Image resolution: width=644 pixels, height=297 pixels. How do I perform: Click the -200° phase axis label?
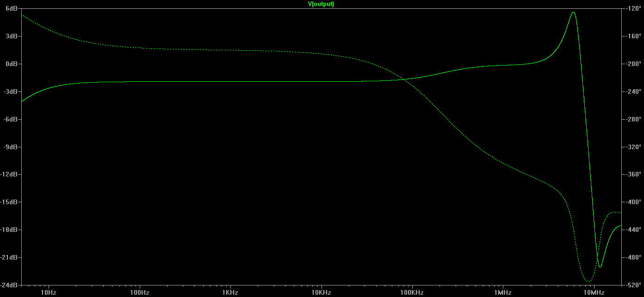point(632,64)
